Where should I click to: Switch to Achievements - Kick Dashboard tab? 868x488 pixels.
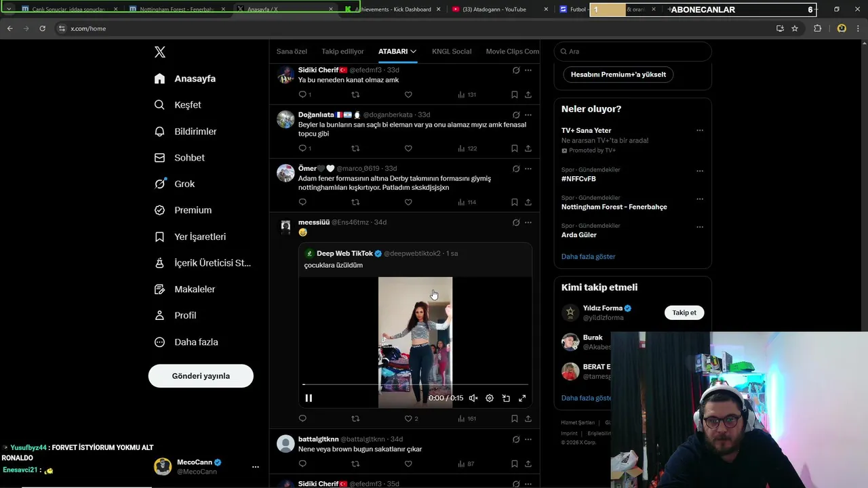[393, 9]
